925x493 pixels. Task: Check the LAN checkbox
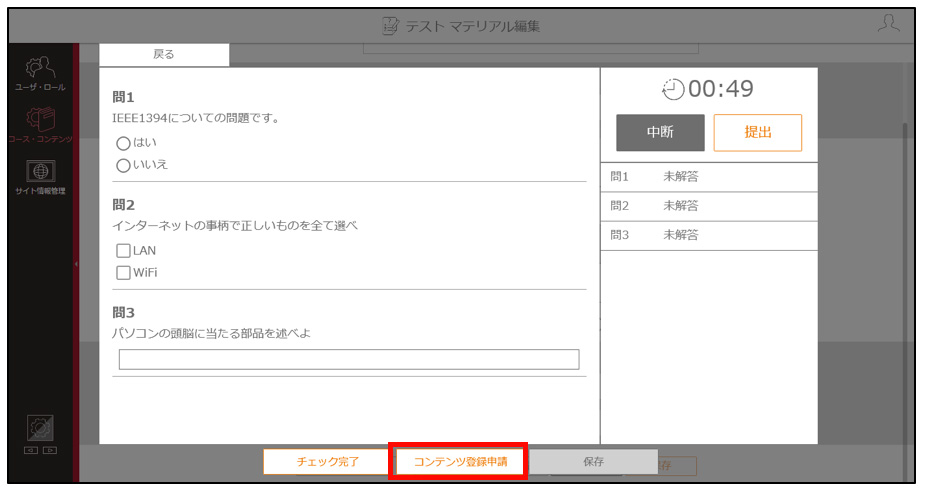[123, 251]
